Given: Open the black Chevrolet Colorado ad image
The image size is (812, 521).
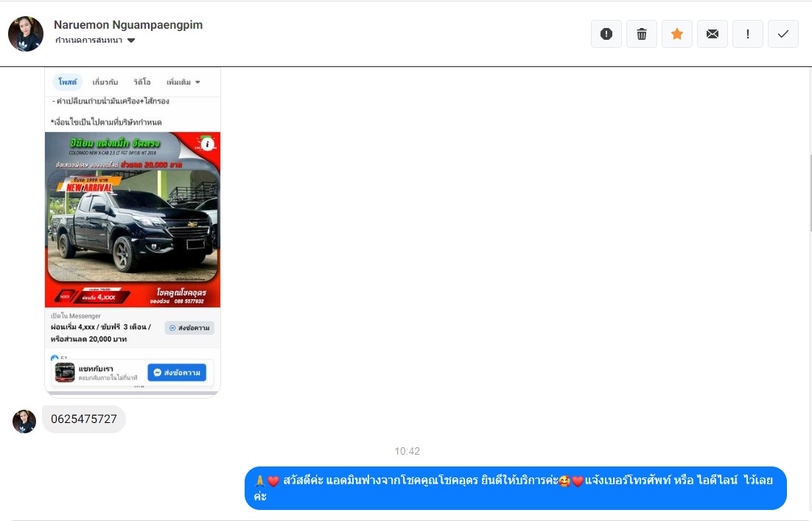Looking at the screenshot, I should coord(133,220).
